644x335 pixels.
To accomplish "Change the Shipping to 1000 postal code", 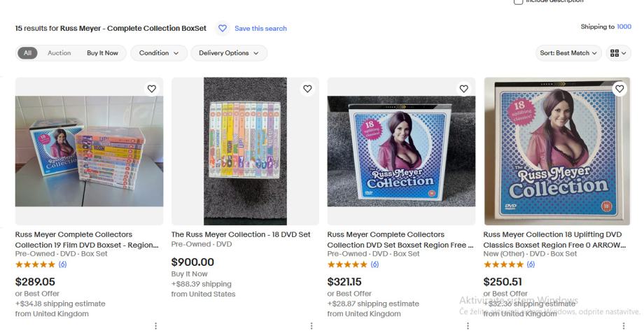I will 624,27.
